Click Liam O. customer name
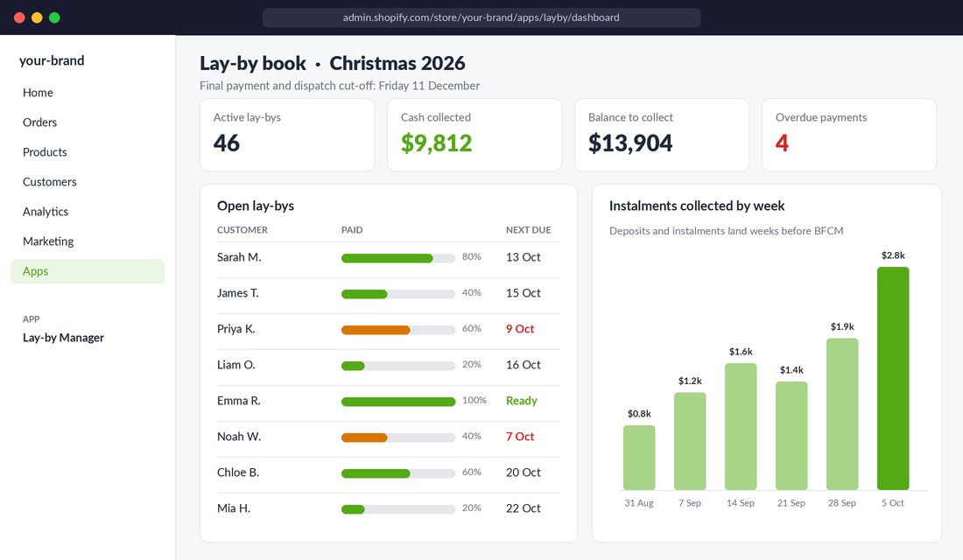The height and width of the screenshot is (560, 963). 235,365
